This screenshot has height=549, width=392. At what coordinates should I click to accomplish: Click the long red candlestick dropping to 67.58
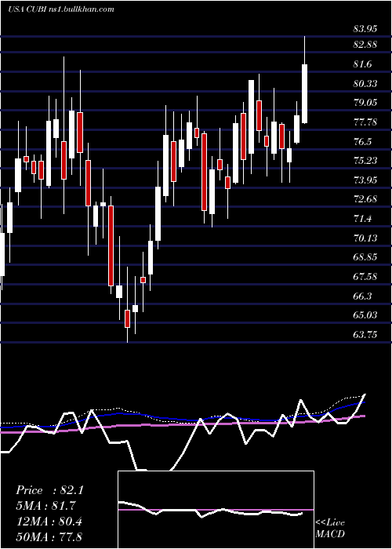coord(111,245)
